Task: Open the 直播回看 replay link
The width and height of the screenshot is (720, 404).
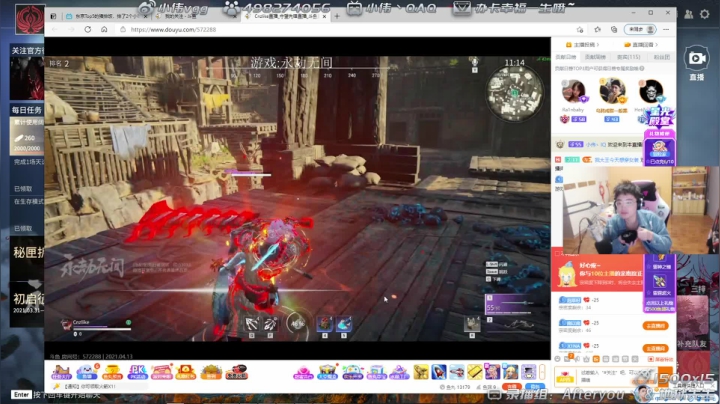Action: pos(641,45)
